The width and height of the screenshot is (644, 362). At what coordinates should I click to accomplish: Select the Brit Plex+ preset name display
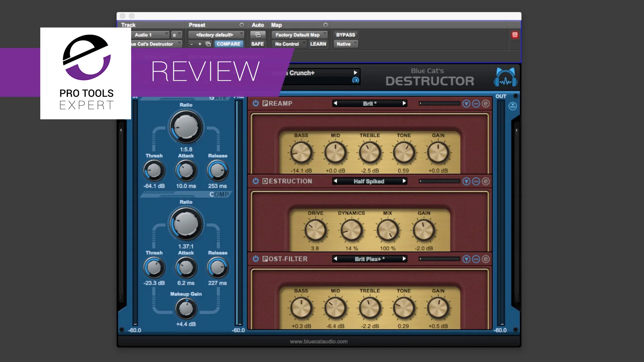369,259
